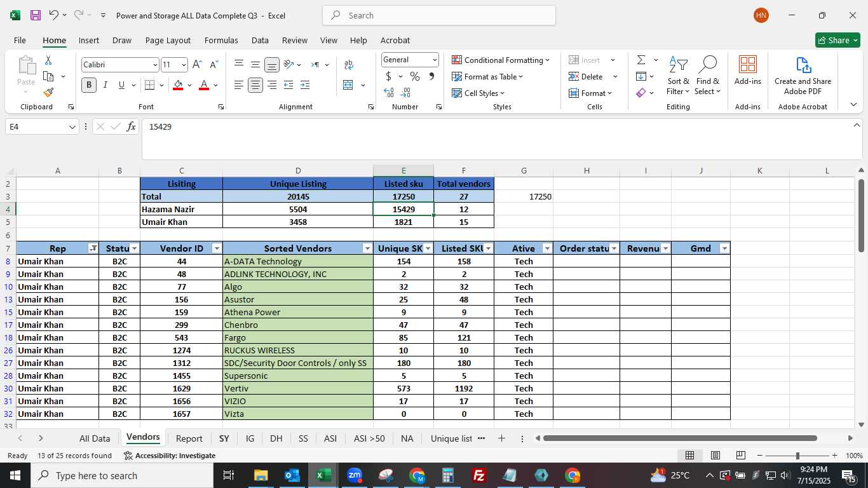Save the workbook with the save icon

pos(36,15)
